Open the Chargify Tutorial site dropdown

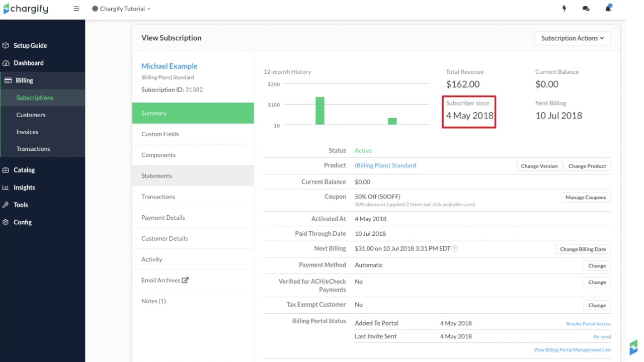tap(121, 9)
